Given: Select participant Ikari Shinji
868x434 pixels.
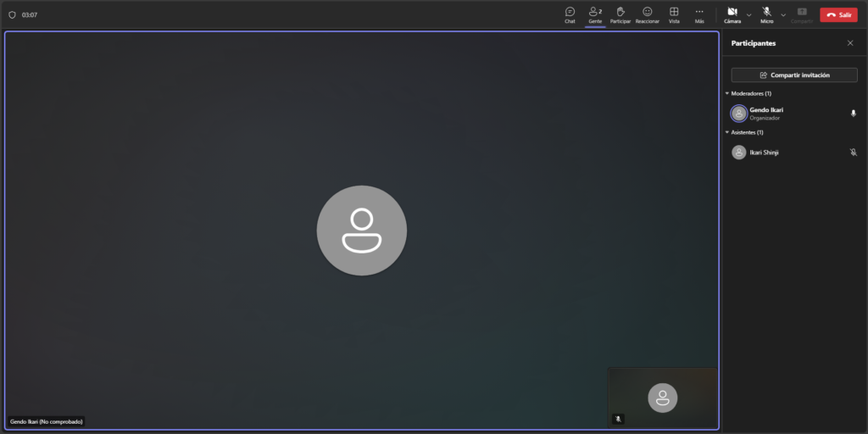Looking at the screenshot, I should coord(793,153).
